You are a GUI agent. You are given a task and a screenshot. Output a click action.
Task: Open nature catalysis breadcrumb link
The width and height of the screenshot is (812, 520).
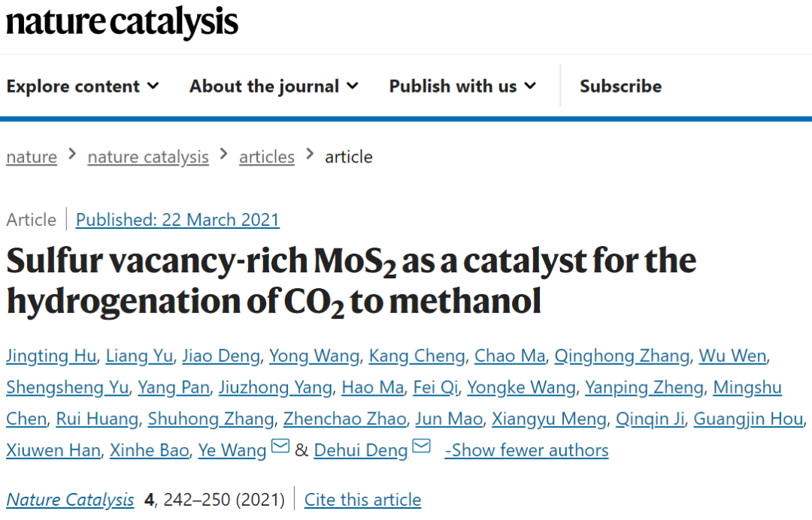click(x=148, y=157)
